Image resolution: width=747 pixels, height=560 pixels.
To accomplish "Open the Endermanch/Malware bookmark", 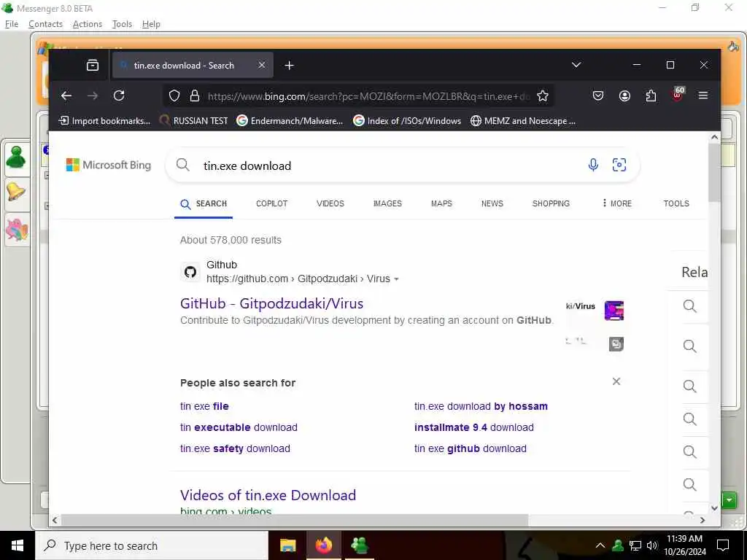I will point(290,121).
